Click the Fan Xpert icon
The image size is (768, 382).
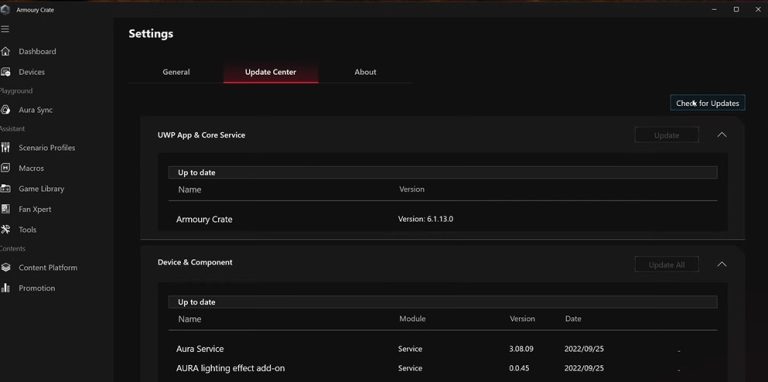pyautogui.click(x=6, y=209)
